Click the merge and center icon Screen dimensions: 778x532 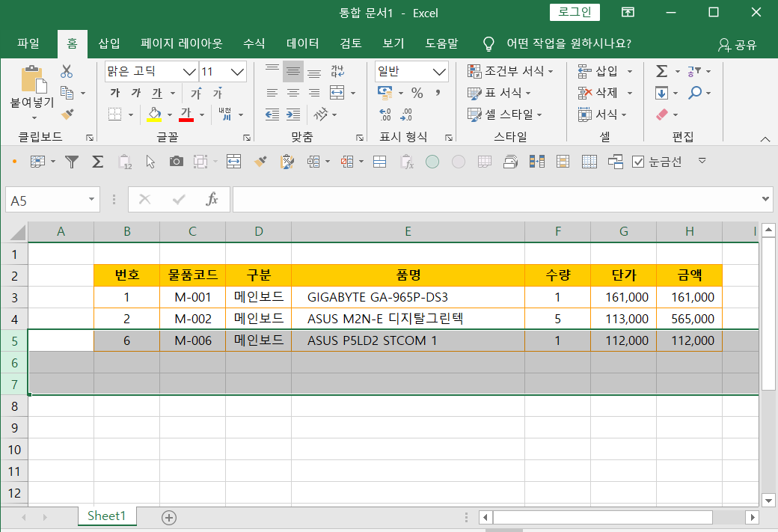click(337, 93)
